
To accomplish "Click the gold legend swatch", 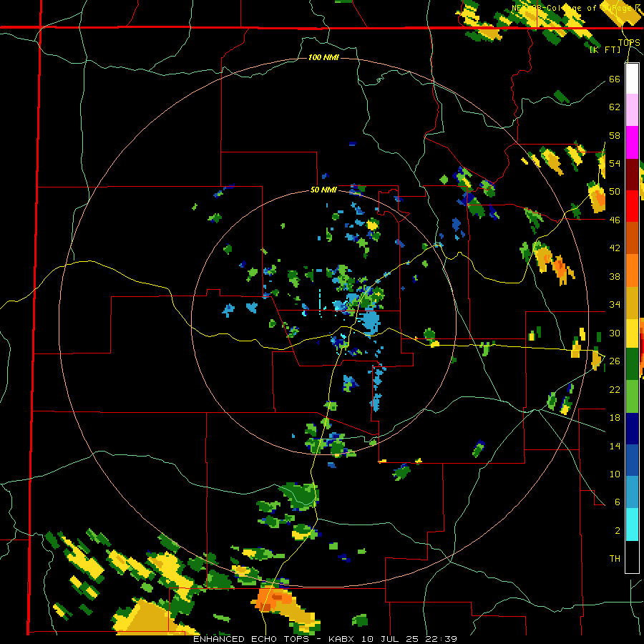I will tap(632, 303).
